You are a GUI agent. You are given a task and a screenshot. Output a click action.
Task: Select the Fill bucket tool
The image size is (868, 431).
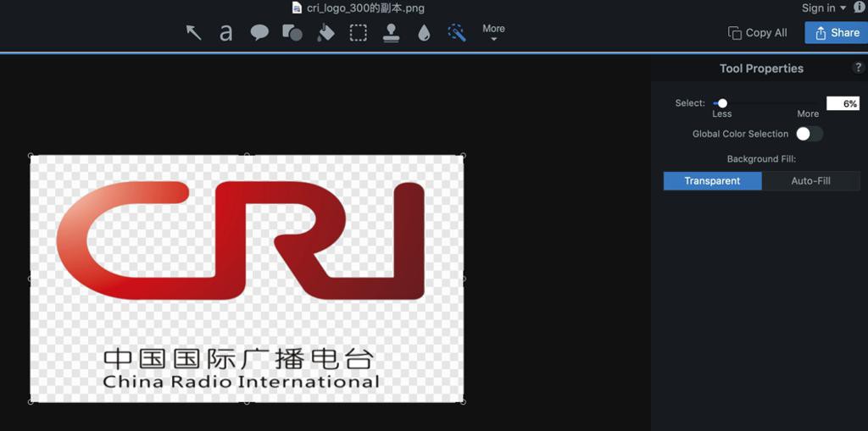(325, 33)
